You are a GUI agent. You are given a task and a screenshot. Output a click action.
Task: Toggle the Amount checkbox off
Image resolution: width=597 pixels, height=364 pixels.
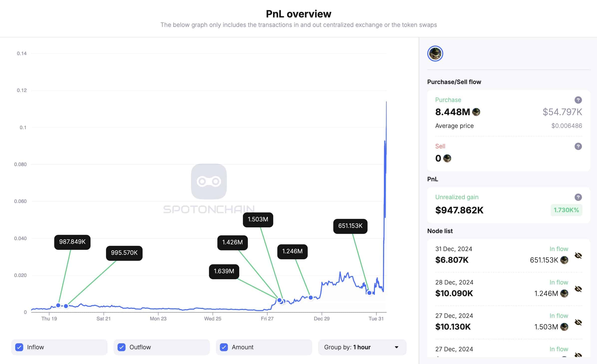[224, 347]
